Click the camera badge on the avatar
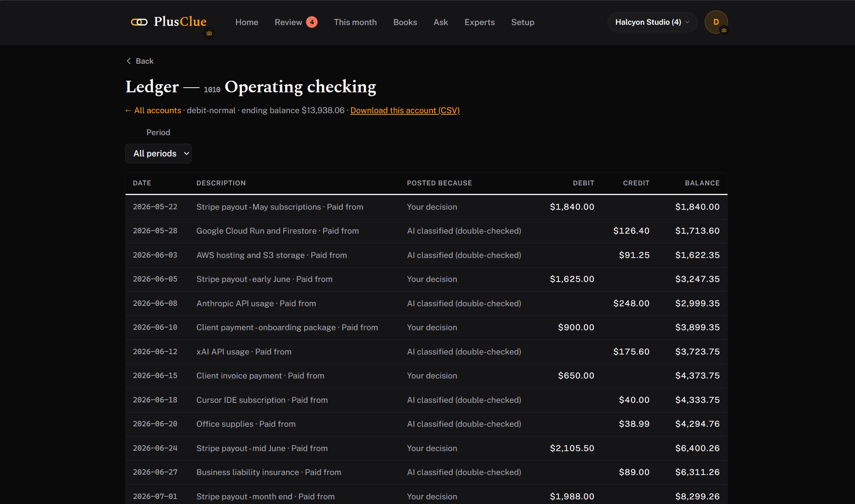 pyautogui.click(x=724, y=30)
